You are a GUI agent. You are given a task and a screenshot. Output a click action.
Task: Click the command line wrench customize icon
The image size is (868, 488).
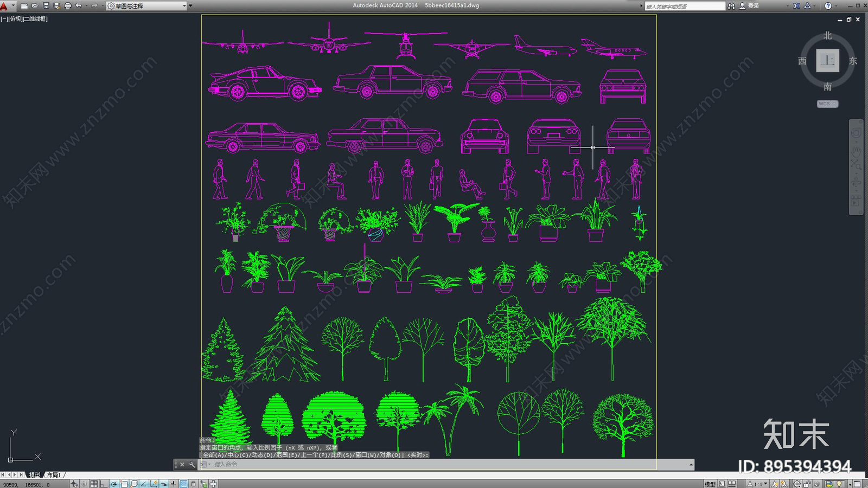click(x=192, y=465)
